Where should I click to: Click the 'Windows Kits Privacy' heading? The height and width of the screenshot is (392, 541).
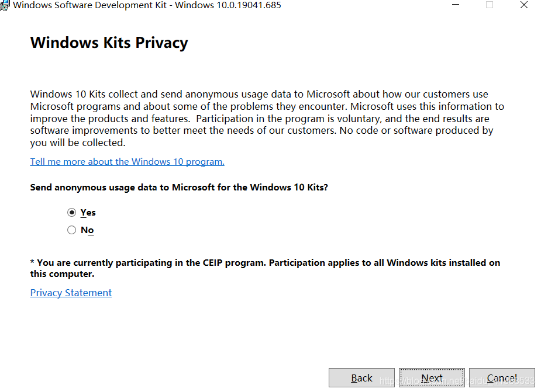click(109, 43)
